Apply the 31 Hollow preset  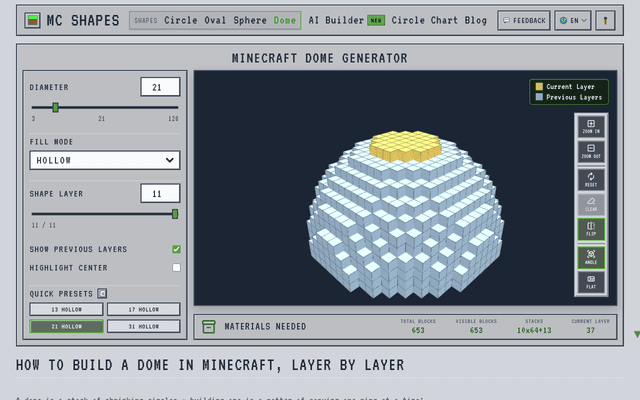(144, 327)
